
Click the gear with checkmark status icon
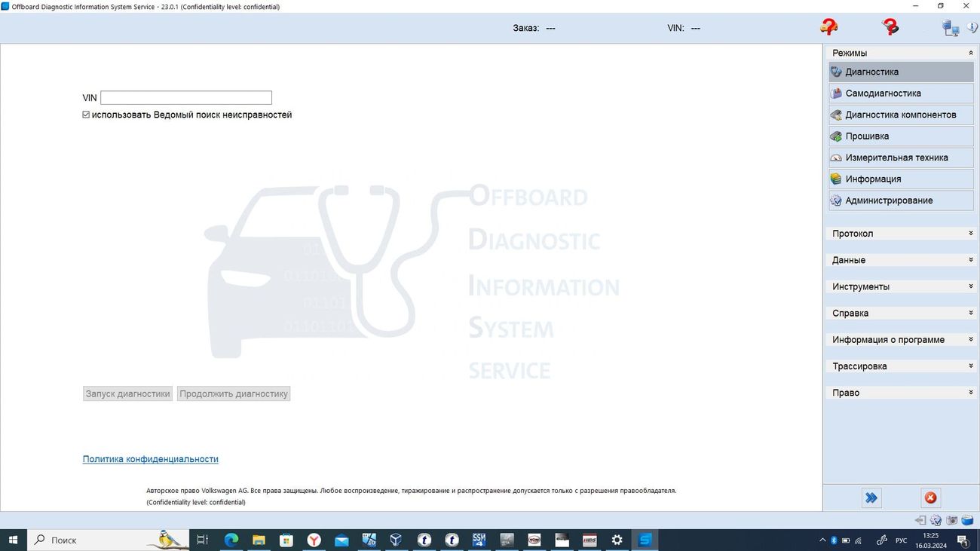click(936, 520)
